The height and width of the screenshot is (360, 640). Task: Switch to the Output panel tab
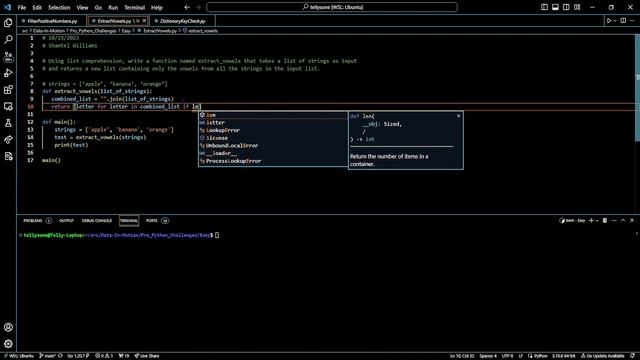(67, 220)
